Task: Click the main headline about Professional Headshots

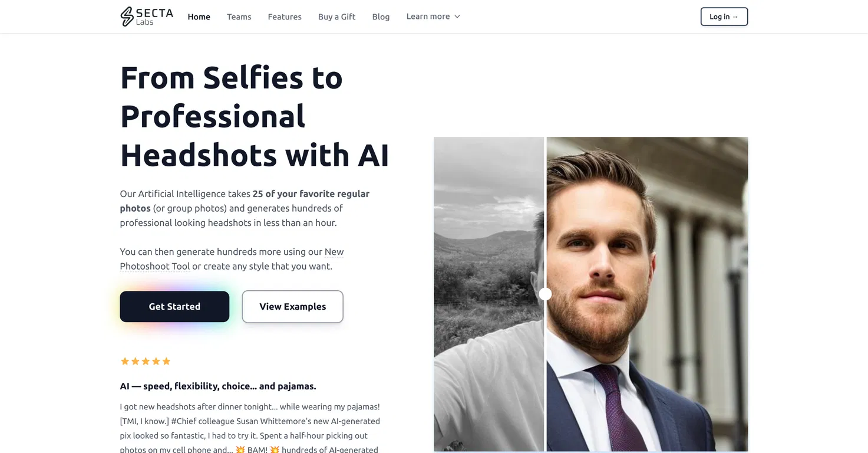Action: (x=255, y=116)
